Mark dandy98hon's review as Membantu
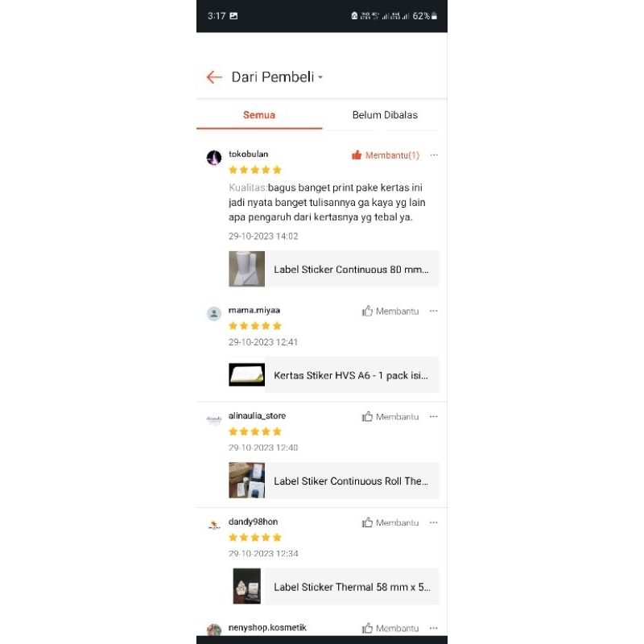This screenshot has height=644, width=644. [x=390, y=522]
